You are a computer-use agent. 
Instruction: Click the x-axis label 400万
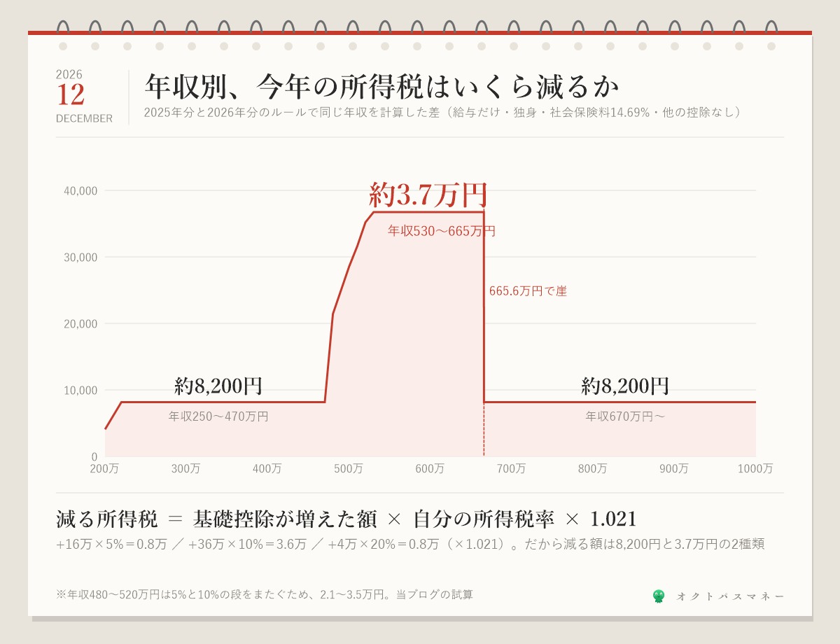tap(267, 469)
